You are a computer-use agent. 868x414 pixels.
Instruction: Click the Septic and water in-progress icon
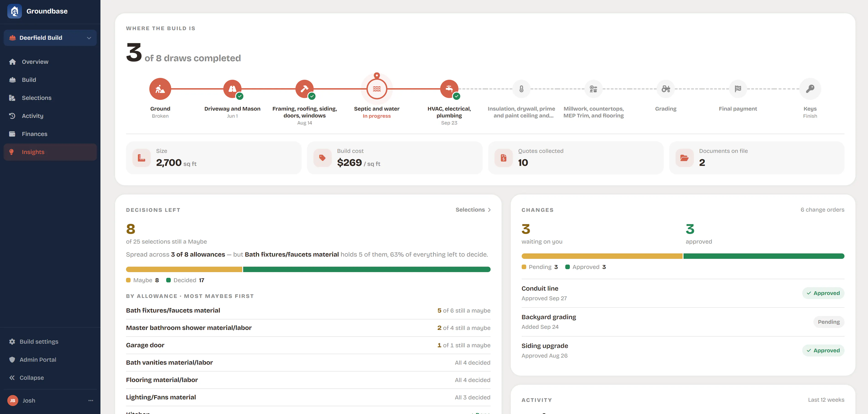pos(377,89)
